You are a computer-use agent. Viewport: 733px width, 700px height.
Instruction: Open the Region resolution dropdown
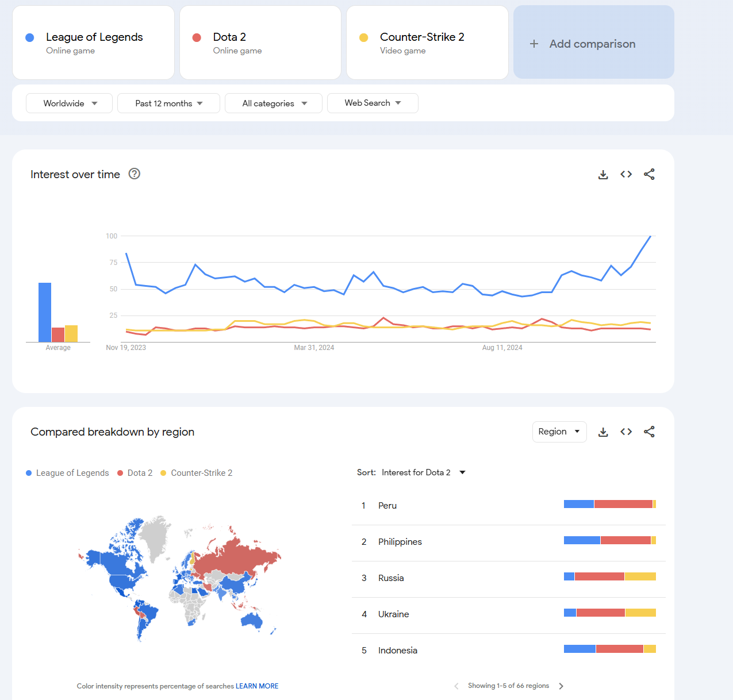559,432
